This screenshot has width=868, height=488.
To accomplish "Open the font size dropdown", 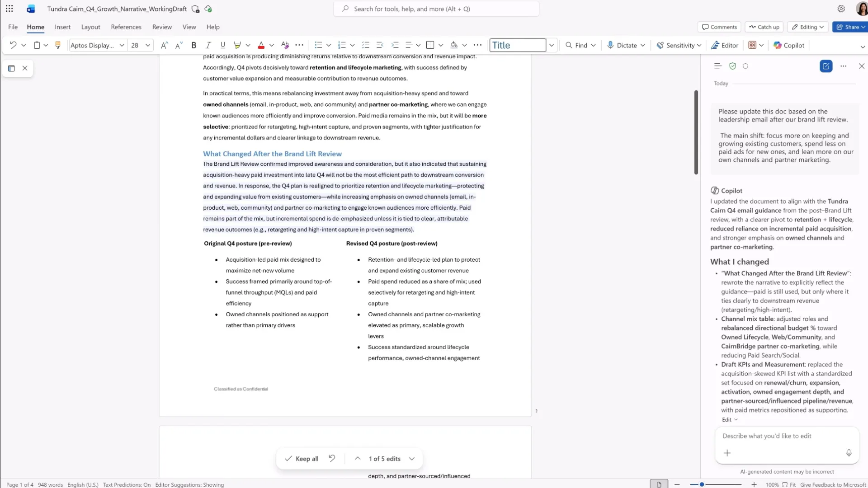I will point(148,45).
